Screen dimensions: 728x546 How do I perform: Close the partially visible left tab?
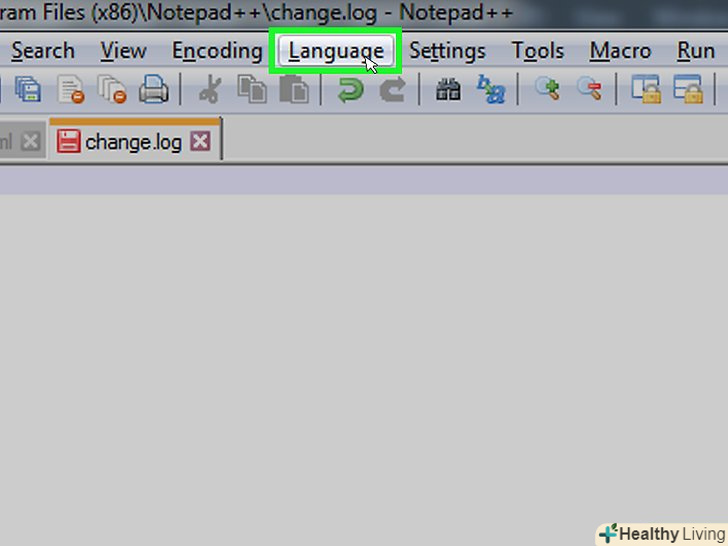tap(31, 141)
